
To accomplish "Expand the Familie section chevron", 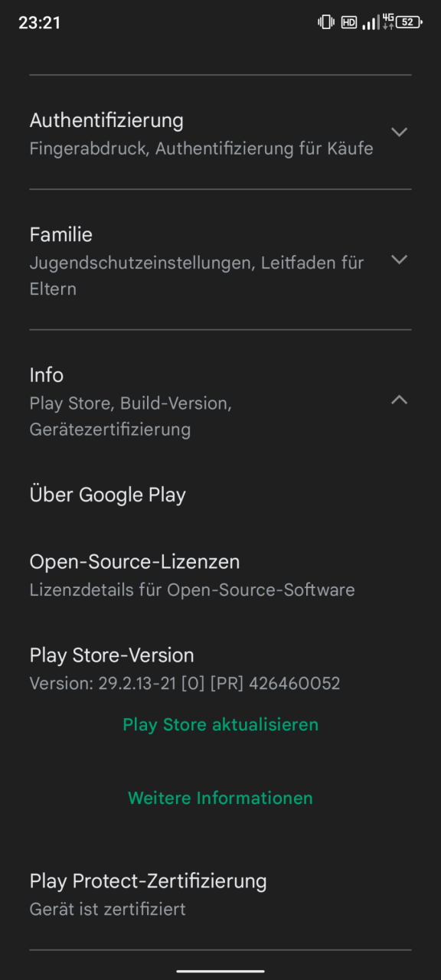I will (399, 260).
